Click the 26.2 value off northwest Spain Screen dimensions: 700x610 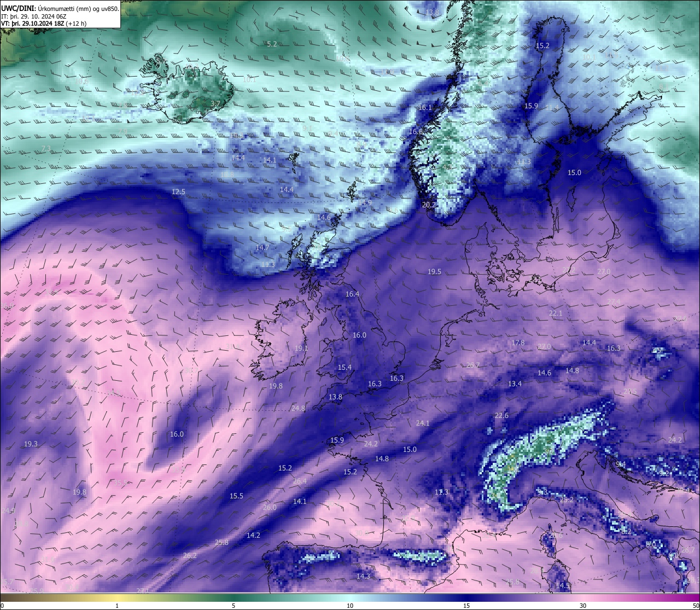pos(190,555)
